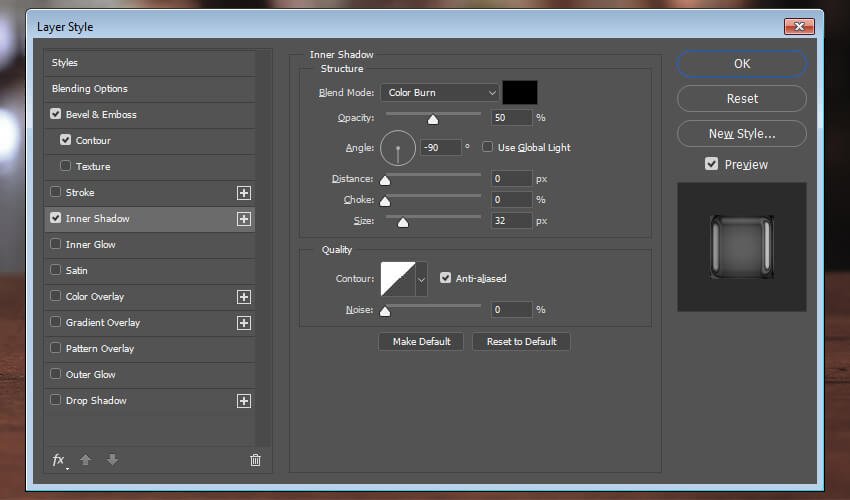This screenshot has width=850, height=500.
Task: Select the Inner Glow label
Action: pyautogui.click(x=91, y=245)
